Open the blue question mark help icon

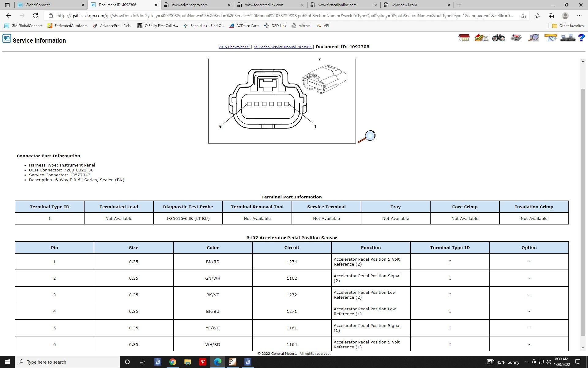pyautogui.click(x=581, y=38)
